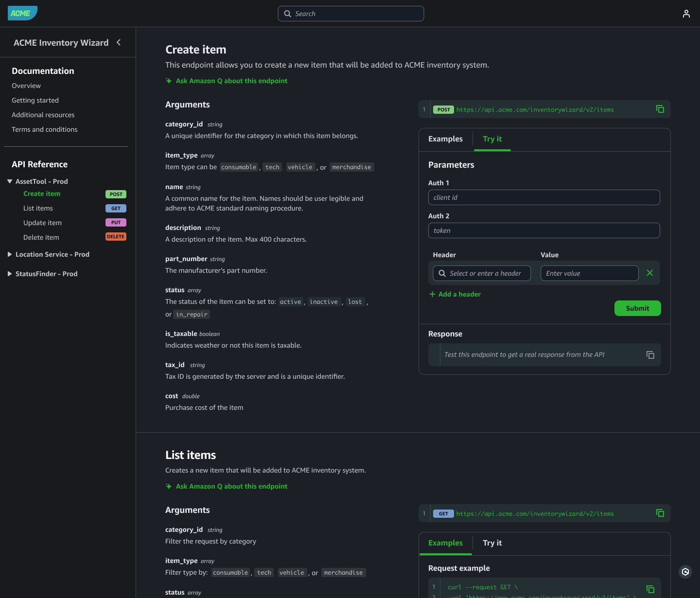700x598 pixels.
Task: Copy the GET endpoint URL
Action: (x=660, y=513)
